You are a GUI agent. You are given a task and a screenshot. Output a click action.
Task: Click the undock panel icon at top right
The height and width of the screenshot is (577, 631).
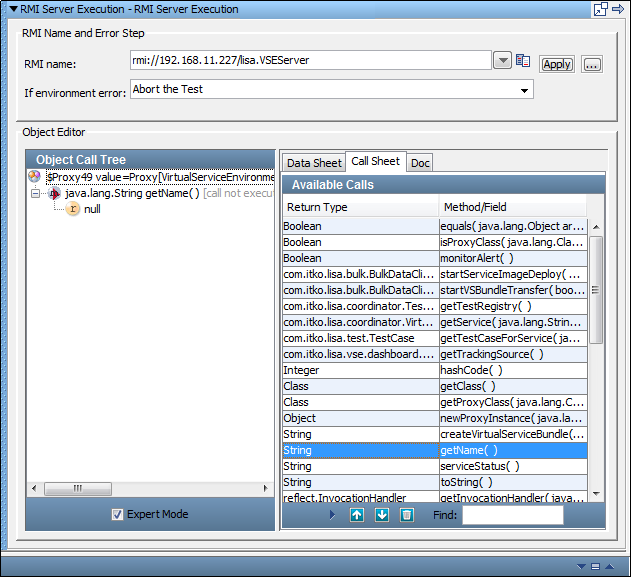600,9
